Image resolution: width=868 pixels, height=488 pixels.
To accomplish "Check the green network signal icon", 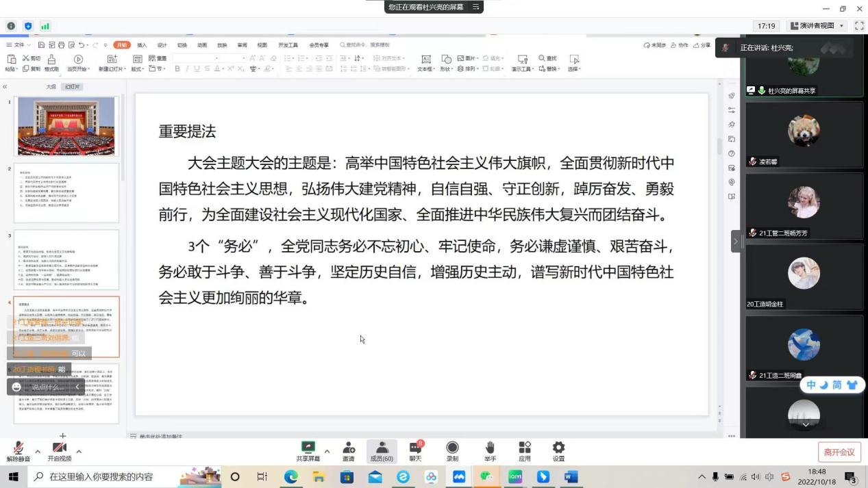I will (45, 26).
